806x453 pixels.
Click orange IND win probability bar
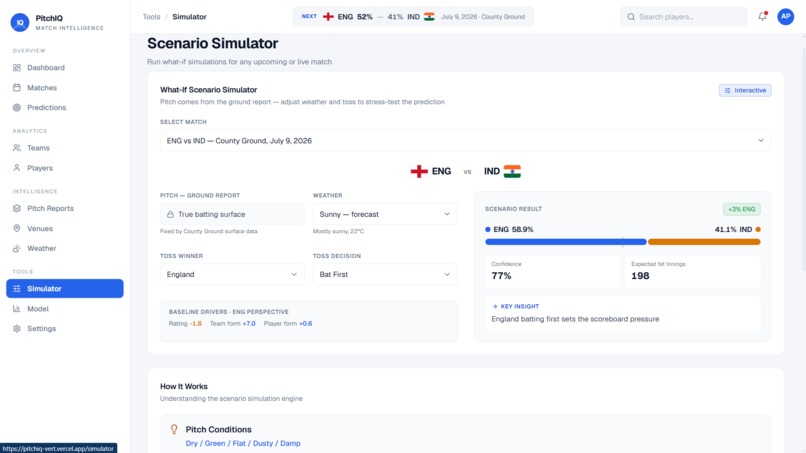point(704,242)
